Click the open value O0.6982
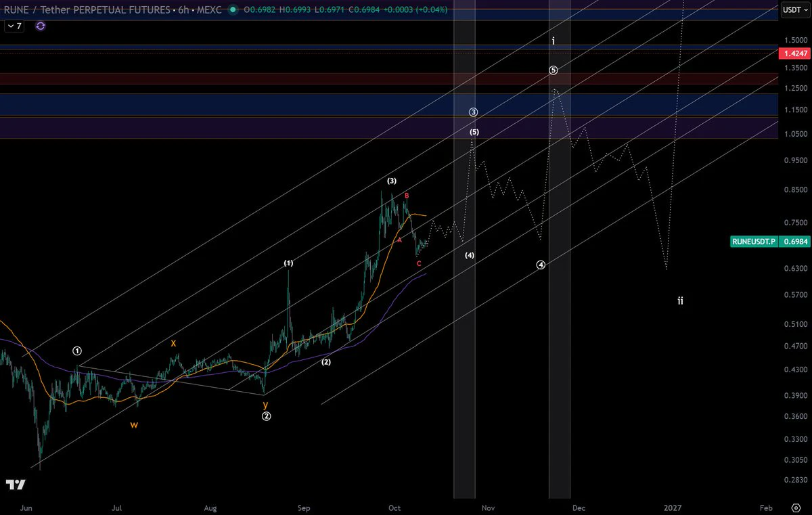Image resolution: width=812 pixels, height=515 pixels. point(260,9)
